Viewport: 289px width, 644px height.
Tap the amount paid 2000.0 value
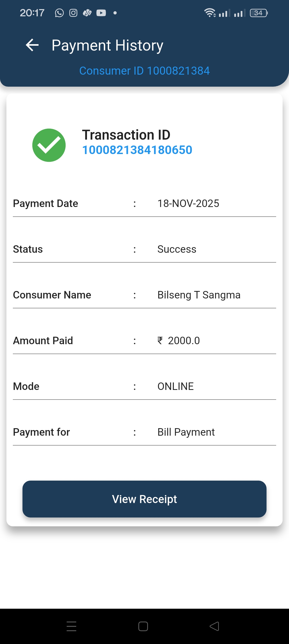pos(184,341)
